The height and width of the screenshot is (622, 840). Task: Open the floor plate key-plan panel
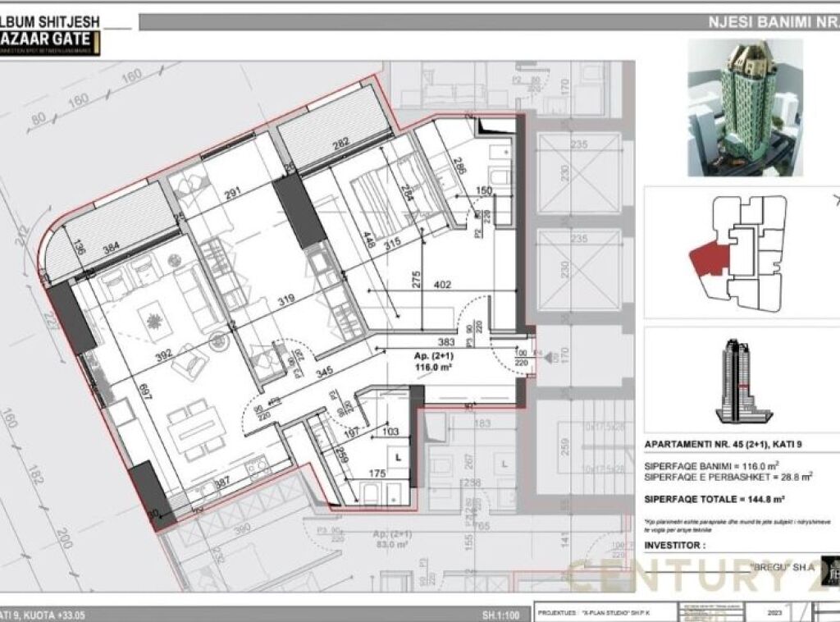740,250
